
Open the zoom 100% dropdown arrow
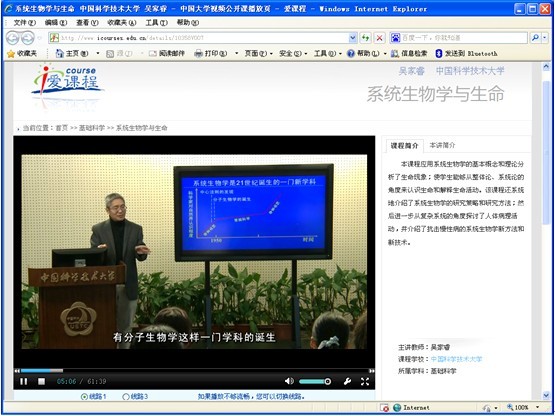tap(538, 407)
